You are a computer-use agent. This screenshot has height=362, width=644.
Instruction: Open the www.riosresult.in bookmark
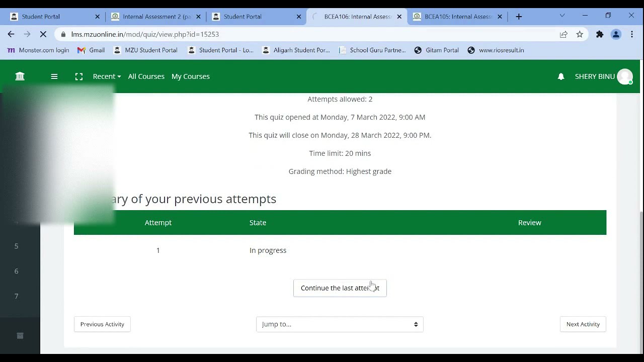(496, 50)
